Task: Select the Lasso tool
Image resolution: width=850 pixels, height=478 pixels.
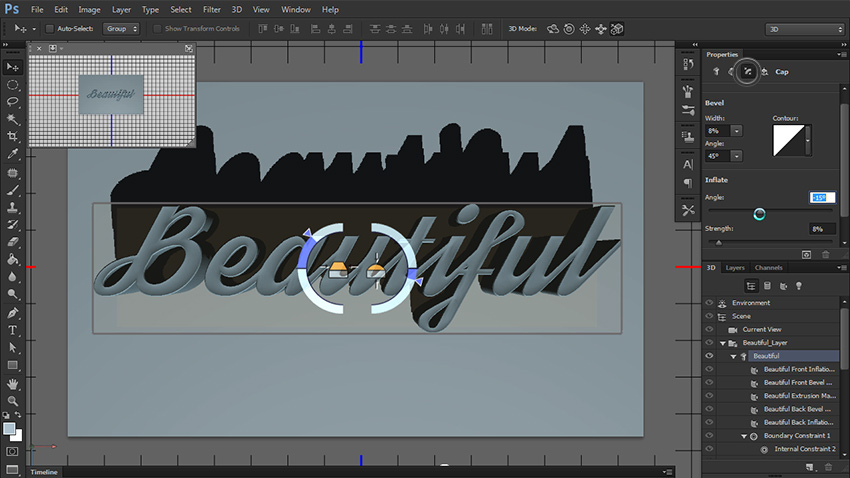Action: tap(13, 101)
